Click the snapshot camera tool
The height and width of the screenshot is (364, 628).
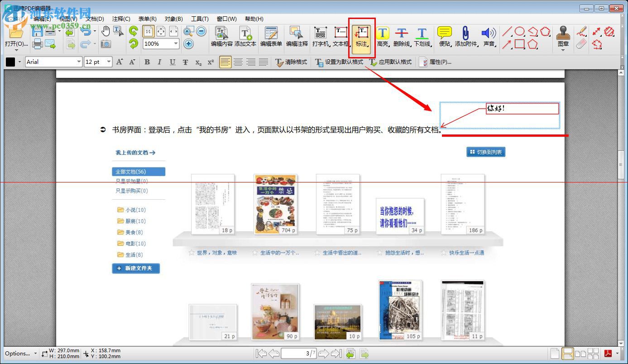(x=105, y=44)
